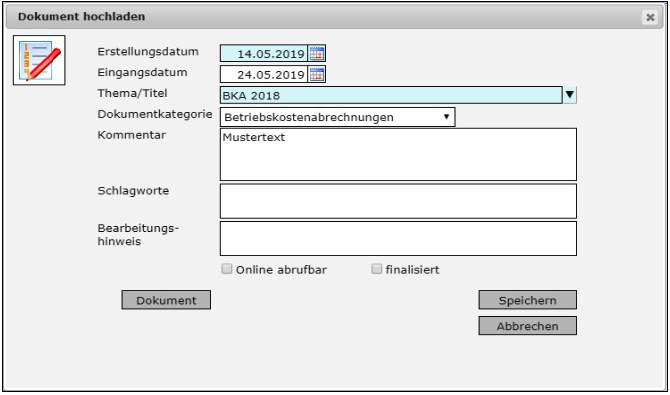Click into the Bearbeitungshinweis text area
The width and height of the screenshot is (670, 395).
click(x=398, y=239)
